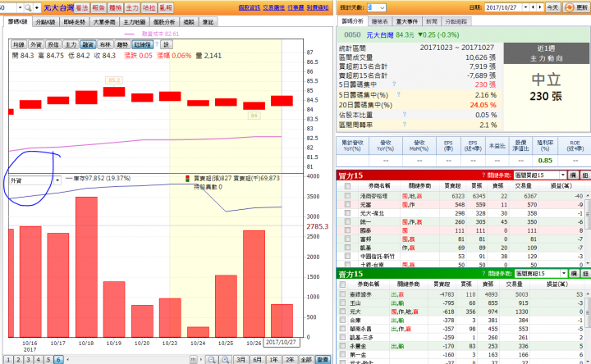Image resolution: width=591 pixels, height=364 pixels.
Task: Click the red bar for 10/18
Action: point(86,267)
